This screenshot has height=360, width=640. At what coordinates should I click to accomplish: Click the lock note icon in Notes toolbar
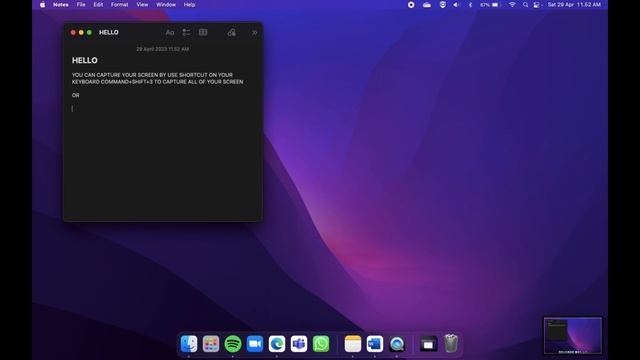(231, 32)
